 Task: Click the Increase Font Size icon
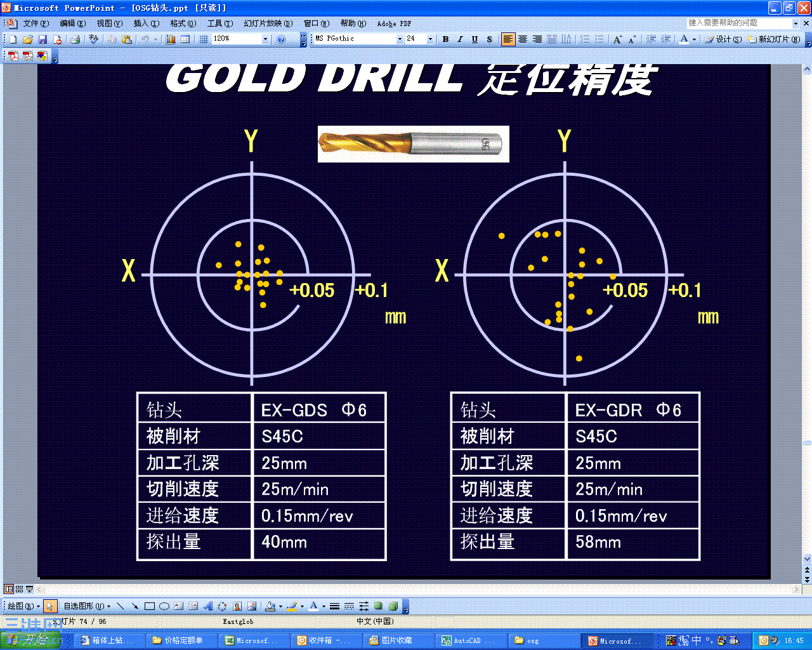coord(617,39)
